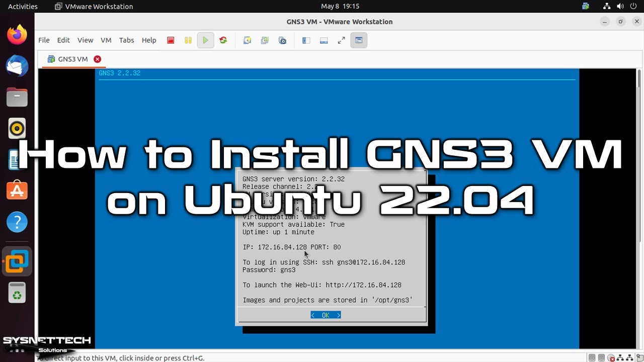644x362 pixels.
Task: Click the 'GNS3 server version: 2.2.32' line
Action: (x=294, y=178)
